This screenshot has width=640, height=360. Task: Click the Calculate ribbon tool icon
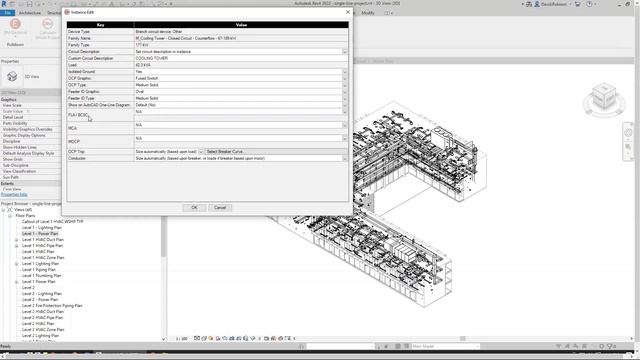(48, 24)
